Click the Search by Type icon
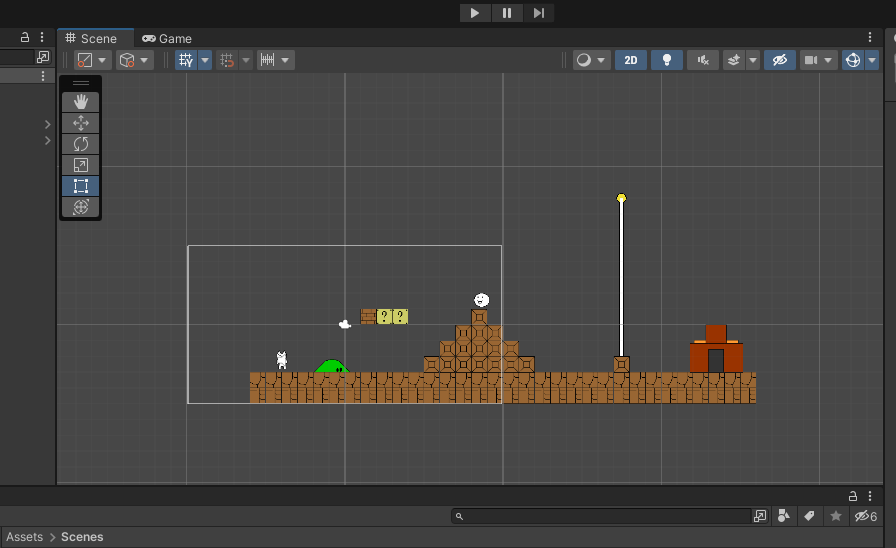Screen dimensions: 896x548 point(783,516)
